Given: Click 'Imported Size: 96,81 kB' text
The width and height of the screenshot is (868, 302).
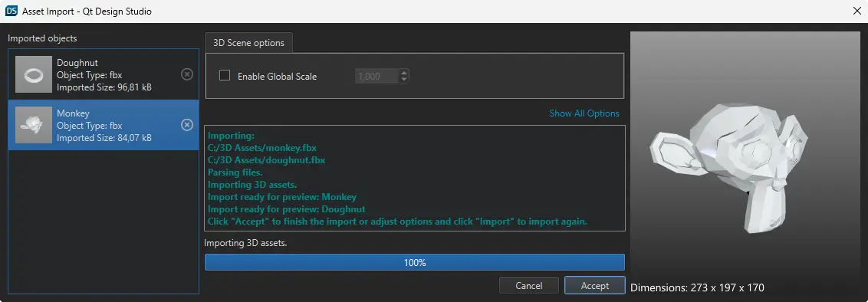Looking at the screenshot, I should [104, 87].
